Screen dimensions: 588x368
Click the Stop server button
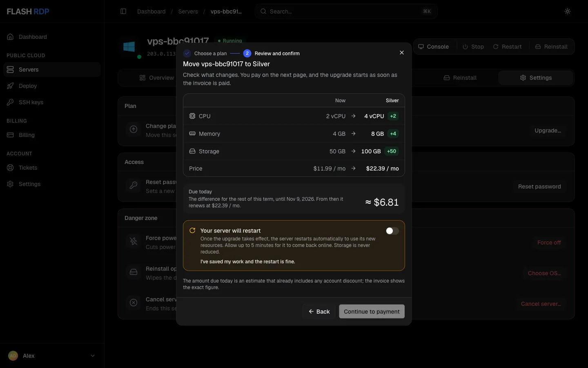click(473, 47)
